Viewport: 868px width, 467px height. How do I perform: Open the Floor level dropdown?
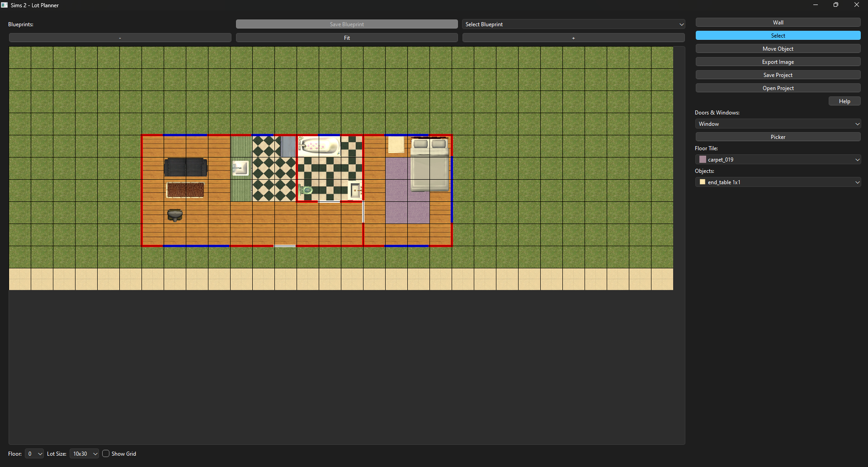click(x=34, y=453)
